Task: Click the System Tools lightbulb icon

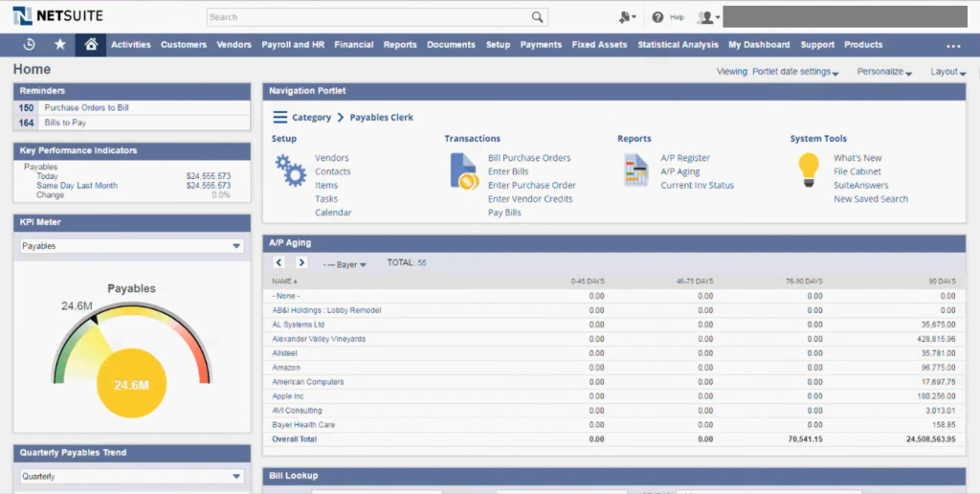Action: [x=809, y=169]
